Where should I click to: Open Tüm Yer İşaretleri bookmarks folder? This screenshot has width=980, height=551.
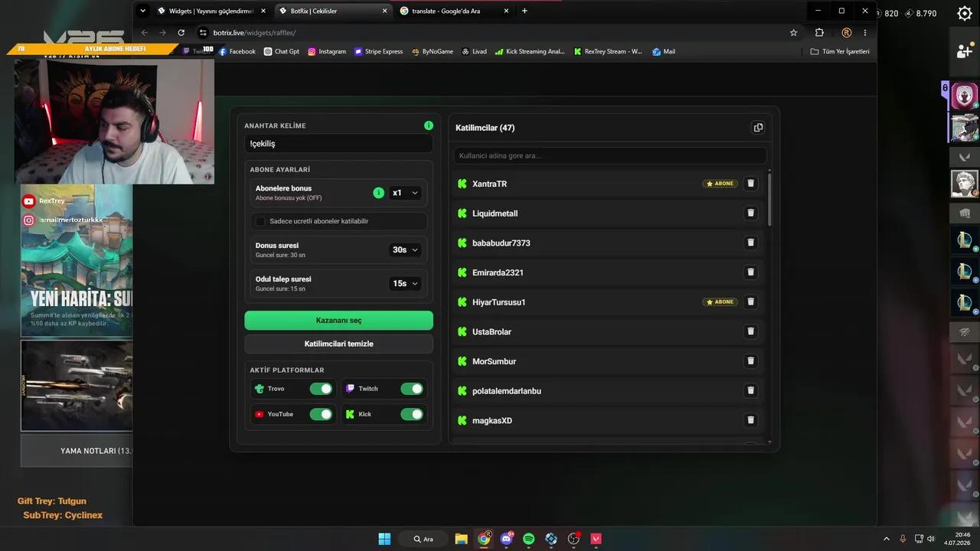tap(840, 51)
